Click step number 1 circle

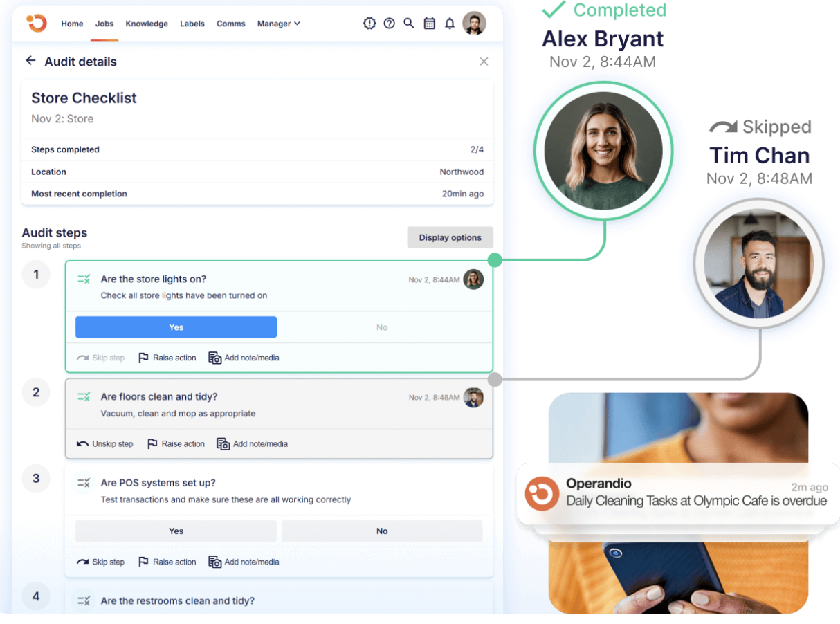(36, 275)
